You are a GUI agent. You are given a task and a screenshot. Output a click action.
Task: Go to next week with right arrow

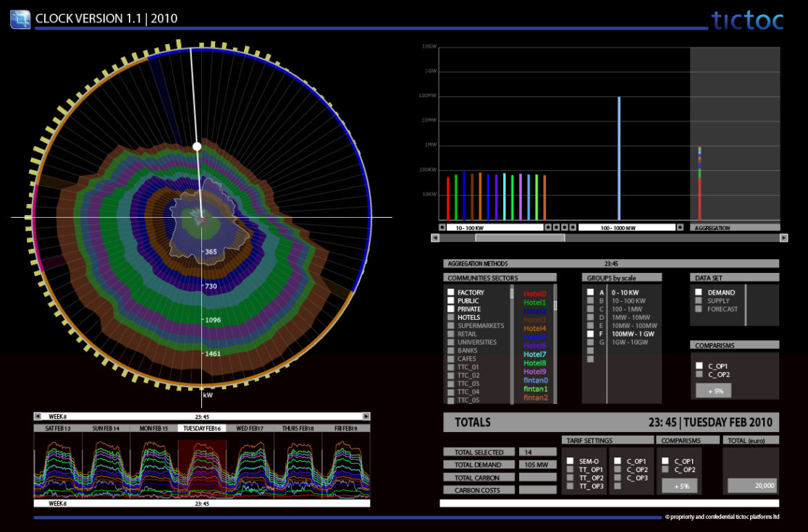[366, 416]
